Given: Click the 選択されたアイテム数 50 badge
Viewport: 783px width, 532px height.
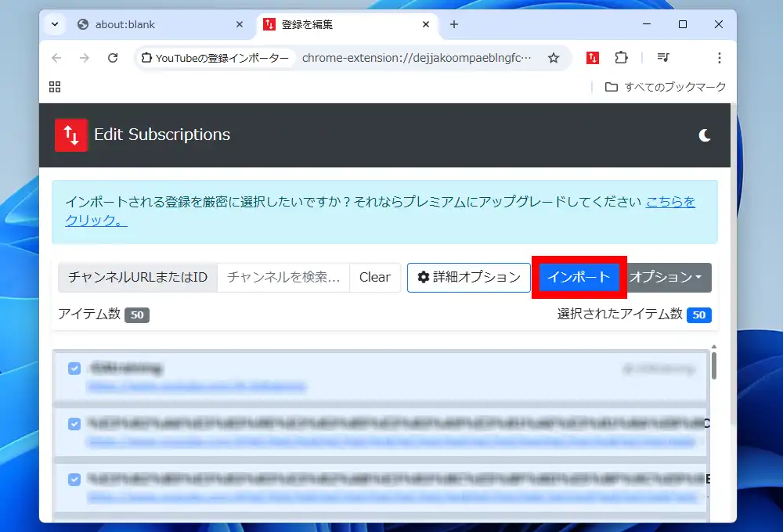Looking at the screenshot, I should (699, 315).
